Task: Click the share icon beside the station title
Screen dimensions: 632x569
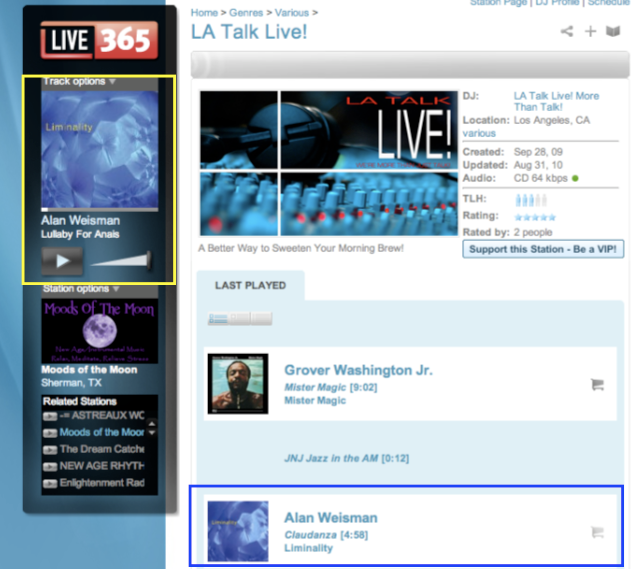Action: (567, 32)
